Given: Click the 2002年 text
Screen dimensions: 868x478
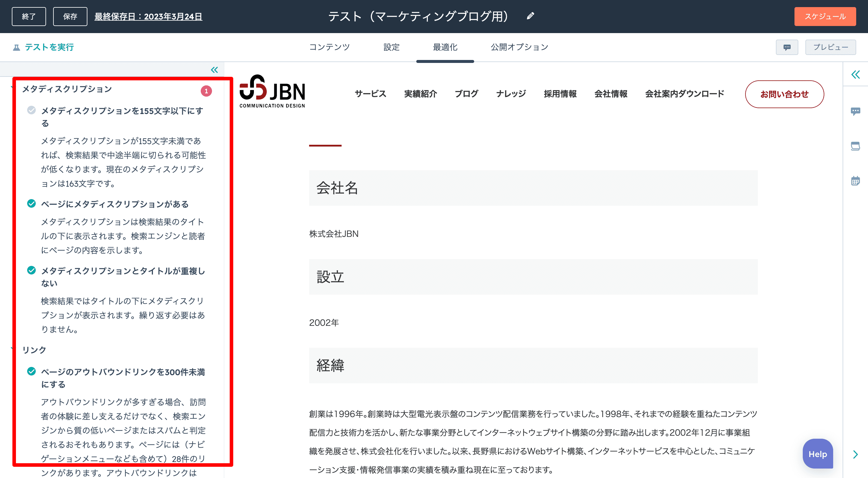Looking at the screenshot, I should point(324,323).
